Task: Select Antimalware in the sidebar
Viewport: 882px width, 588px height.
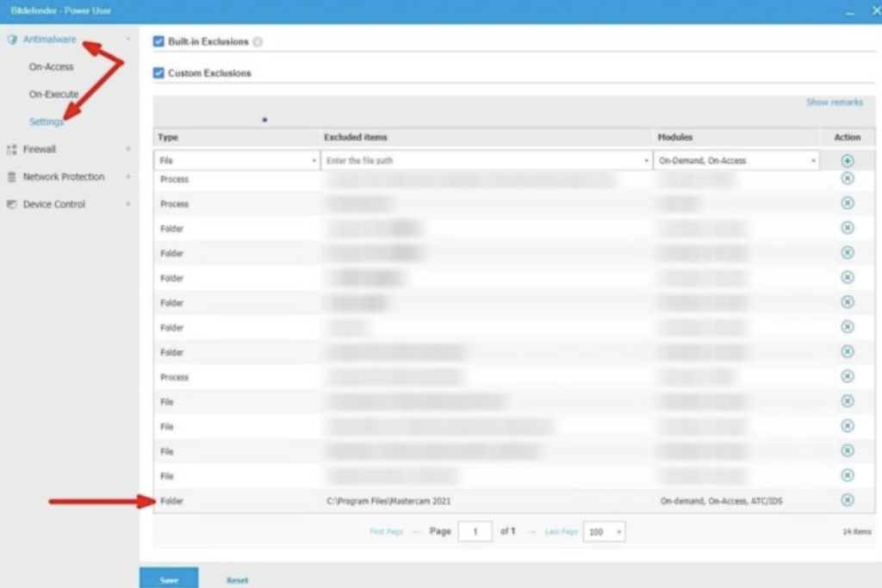Action: pos(49,40)
